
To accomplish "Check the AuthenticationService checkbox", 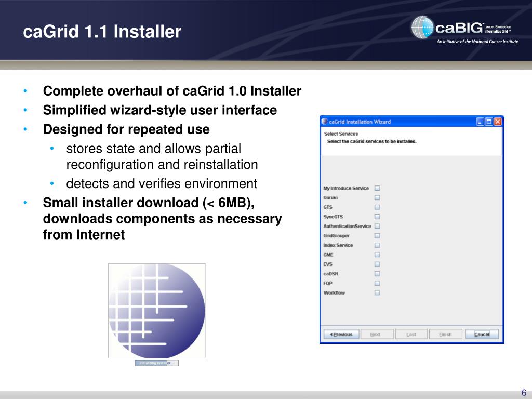I will [x=377, y=226].
